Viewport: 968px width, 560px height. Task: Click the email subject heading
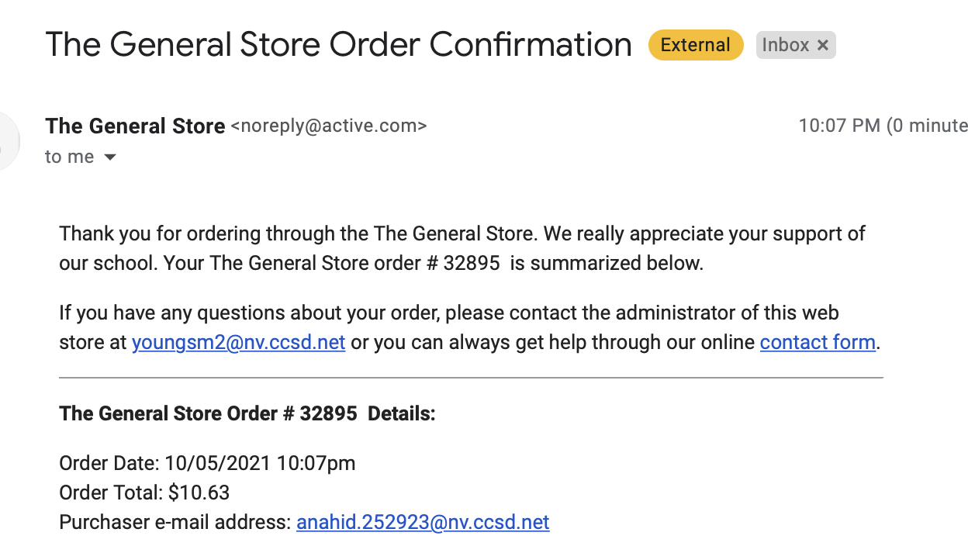pos(338,44)
